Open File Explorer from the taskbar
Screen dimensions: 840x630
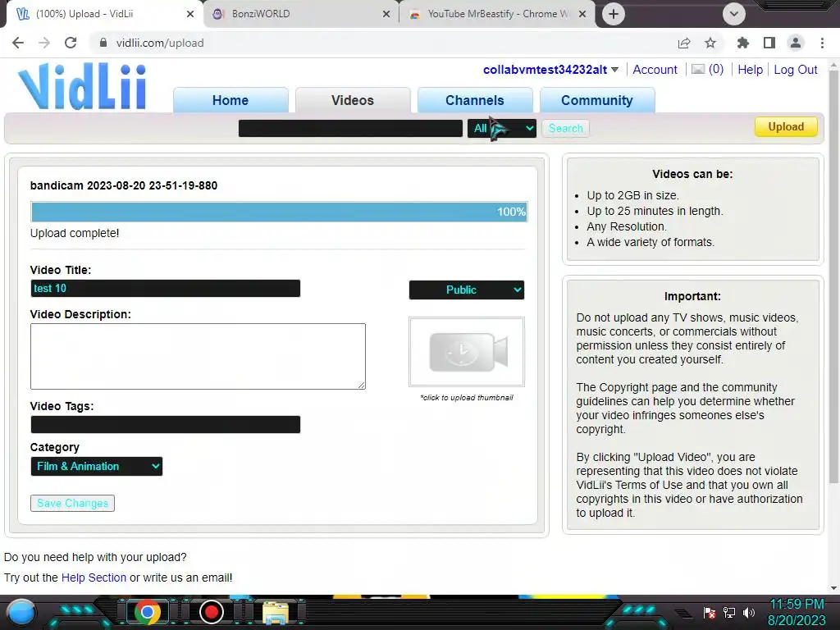click(x=276, y=612)
